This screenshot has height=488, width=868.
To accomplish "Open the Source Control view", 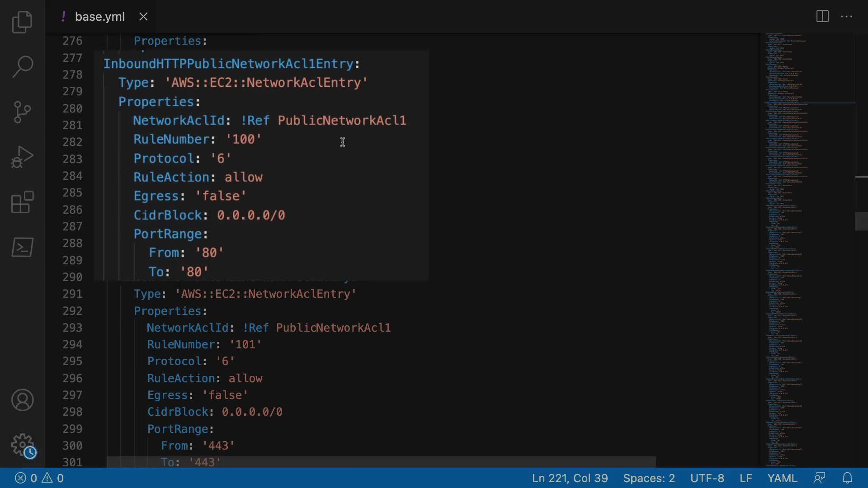I will (22, 112).
